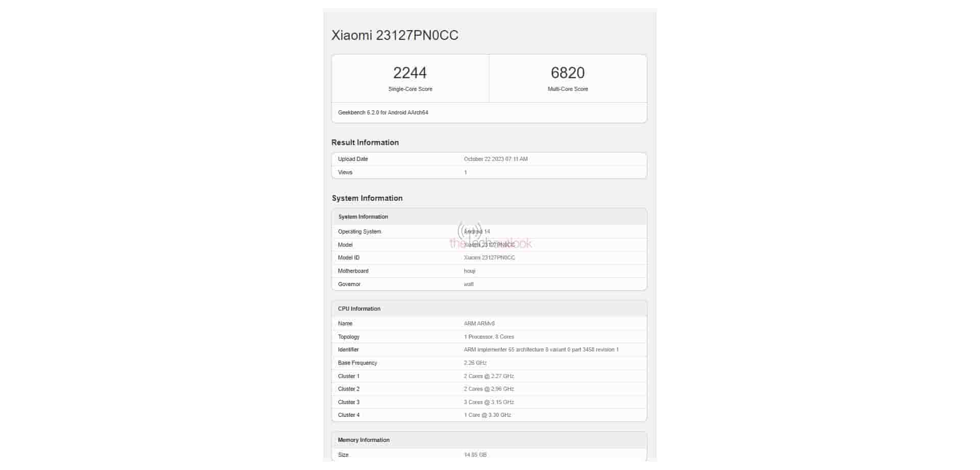Screen dimensions: 980x470
Task: Click the Upload Date value
Action: coord(496,159)
